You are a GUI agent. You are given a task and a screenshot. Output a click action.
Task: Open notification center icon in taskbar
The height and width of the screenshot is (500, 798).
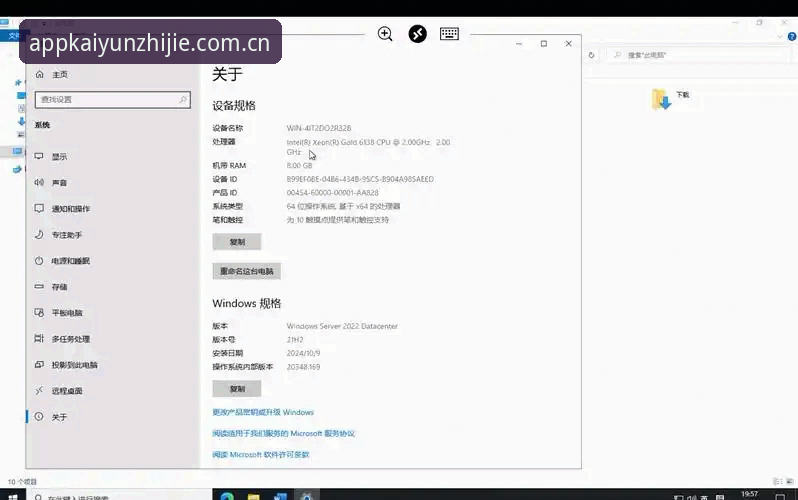(780, 496)
